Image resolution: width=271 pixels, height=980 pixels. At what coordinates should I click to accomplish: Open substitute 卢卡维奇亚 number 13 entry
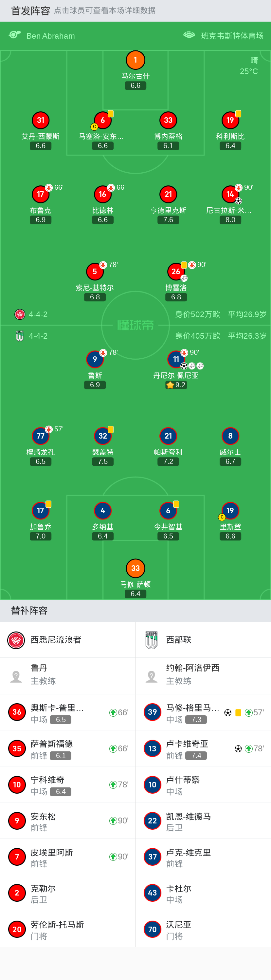coord(203,748)
